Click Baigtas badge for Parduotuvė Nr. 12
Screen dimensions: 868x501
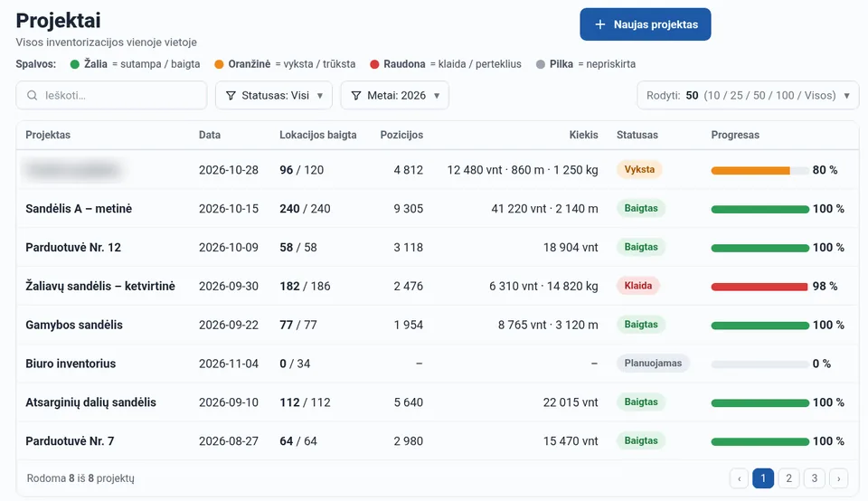pyautogui.click(x=641, y=247)
